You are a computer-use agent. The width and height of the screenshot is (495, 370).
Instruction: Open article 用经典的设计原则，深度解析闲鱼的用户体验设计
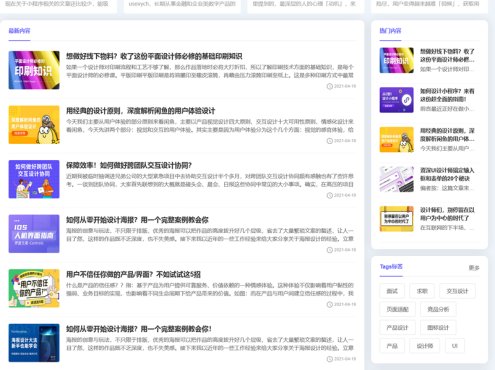coord(140,111)
